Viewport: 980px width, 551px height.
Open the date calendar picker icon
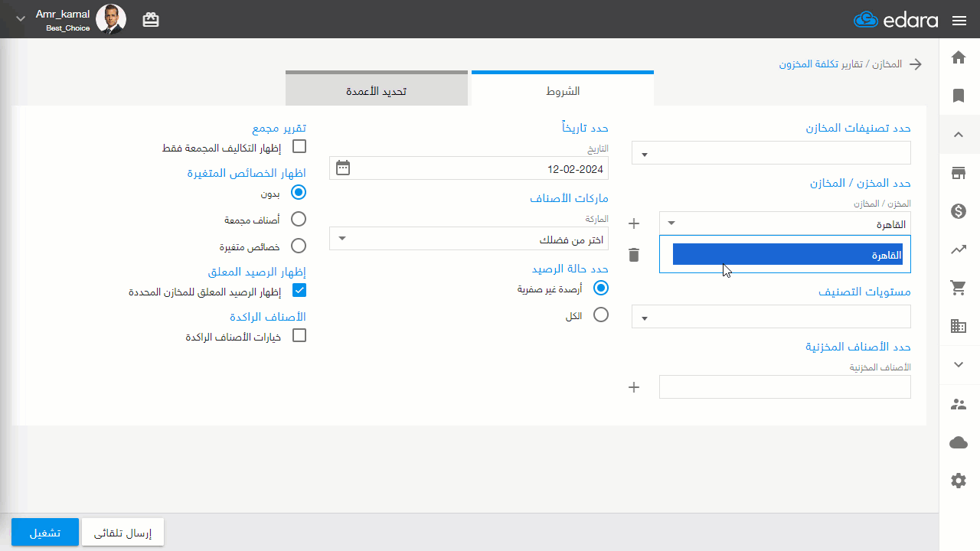click(343, 168)
